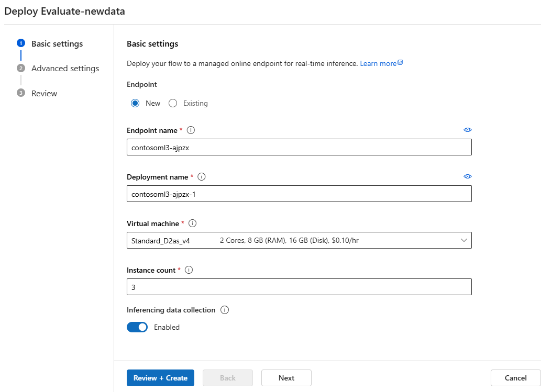541x392 pixels.
Task: Click external link icon beside Learn more
Action: coord(400,63)
